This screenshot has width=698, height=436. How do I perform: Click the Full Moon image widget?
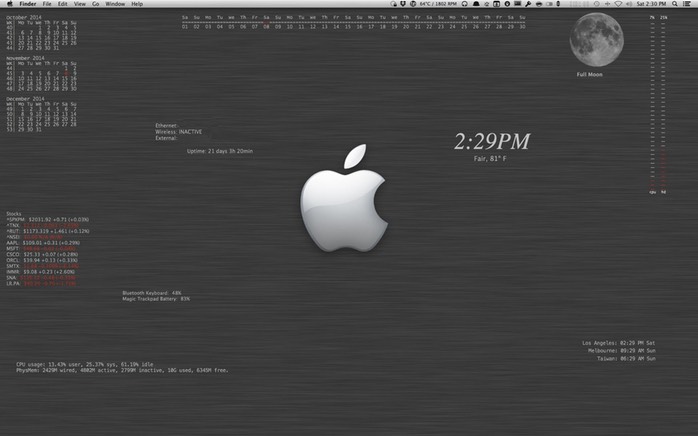pos(597,40)
